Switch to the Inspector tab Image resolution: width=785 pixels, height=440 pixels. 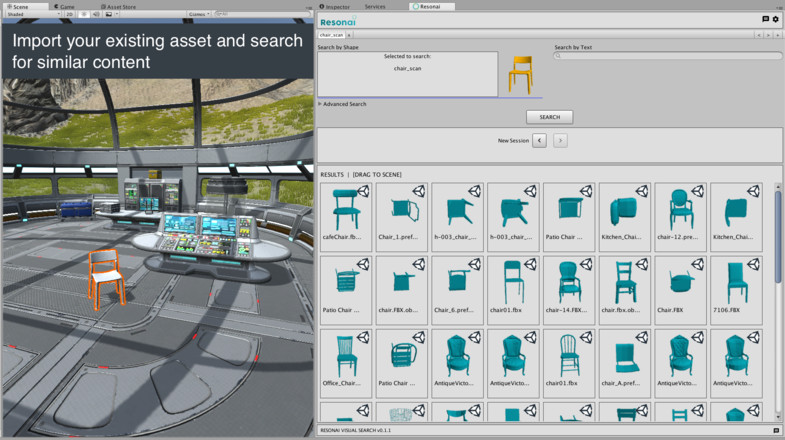coord(335,7)
